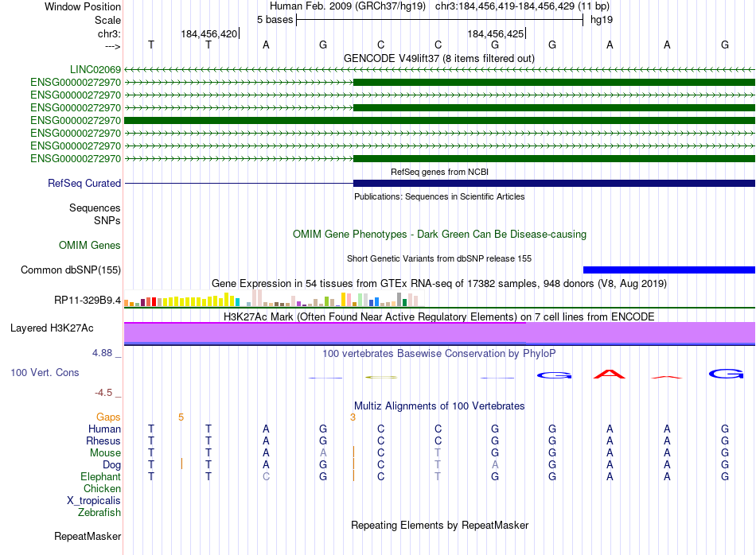
Task: Click the RepeatMasker side label
Action: tap(88, 536)
